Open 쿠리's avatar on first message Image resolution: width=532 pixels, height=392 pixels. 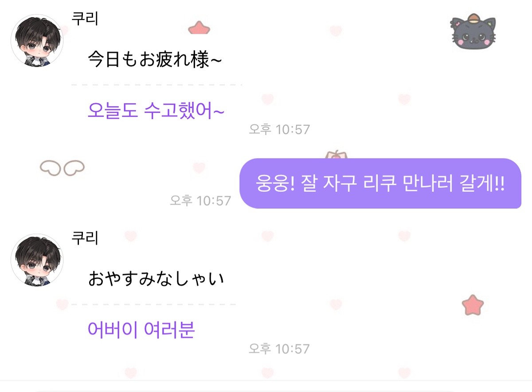click(x=37, y=41)
